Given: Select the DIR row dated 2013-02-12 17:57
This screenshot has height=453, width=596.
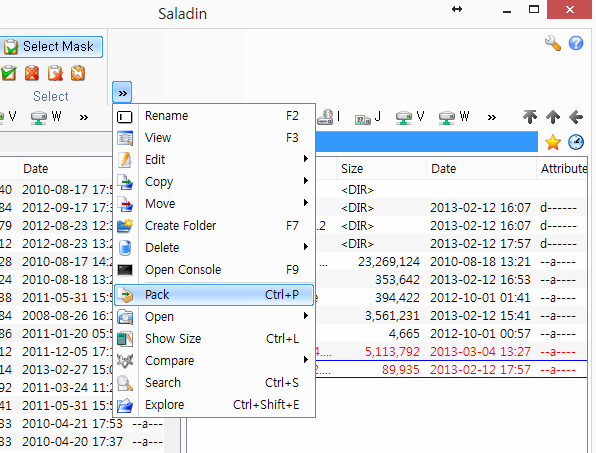Looking at the screenshot, I should tap(452, 244).
